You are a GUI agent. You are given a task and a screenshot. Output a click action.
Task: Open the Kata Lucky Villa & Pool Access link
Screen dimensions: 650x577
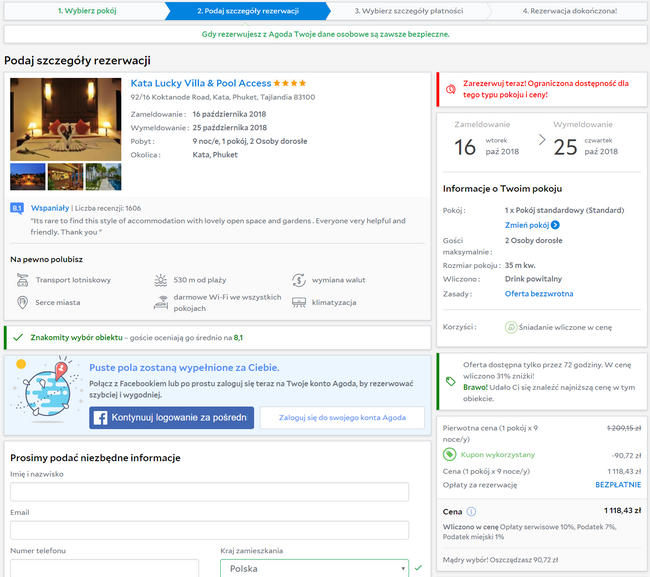tap(201, 83)
